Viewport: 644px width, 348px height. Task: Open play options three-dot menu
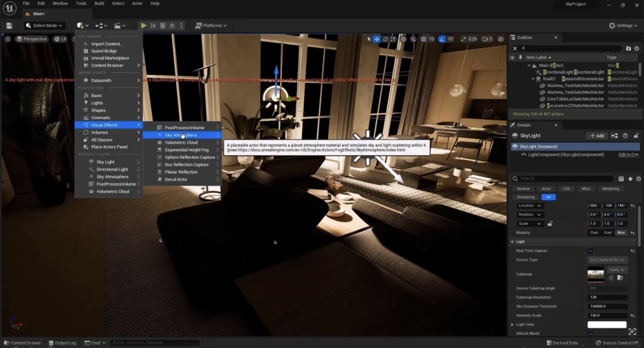pyautogui.click(x=182, y=25)
